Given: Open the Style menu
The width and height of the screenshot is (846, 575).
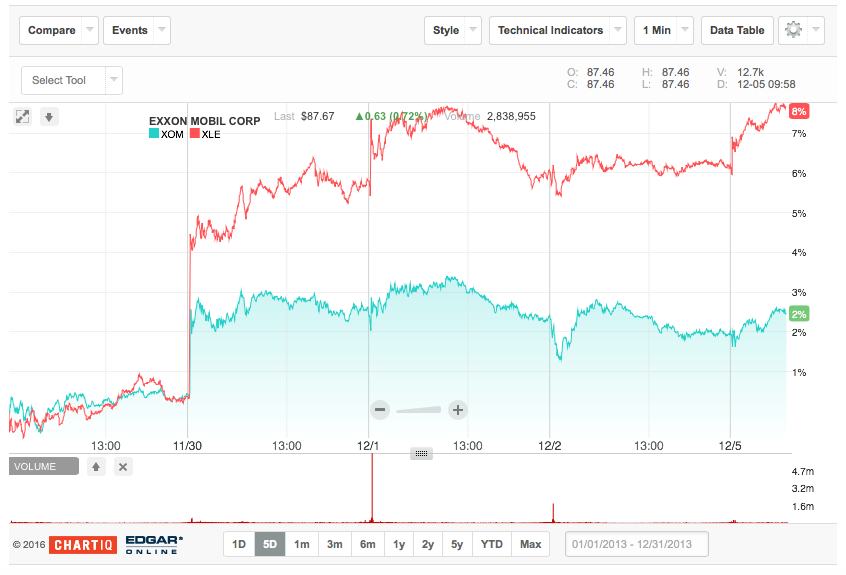Looking at the screenshot, I should (453, 30).
